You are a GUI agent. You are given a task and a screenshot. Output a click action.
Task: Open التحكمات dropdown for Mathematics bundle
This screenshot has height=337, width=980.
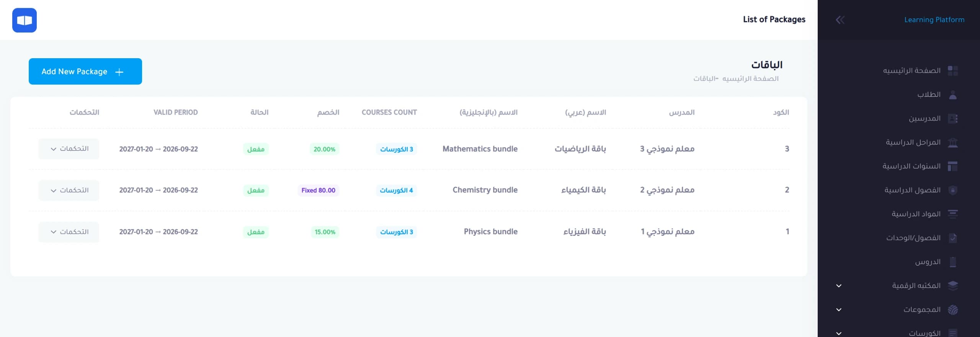(69, 149)
